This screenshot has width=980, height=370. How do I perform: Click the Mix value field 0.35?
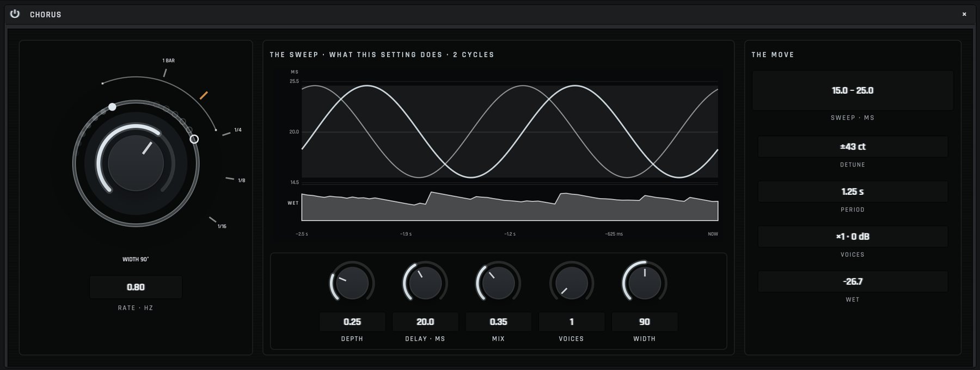(498, 322)
